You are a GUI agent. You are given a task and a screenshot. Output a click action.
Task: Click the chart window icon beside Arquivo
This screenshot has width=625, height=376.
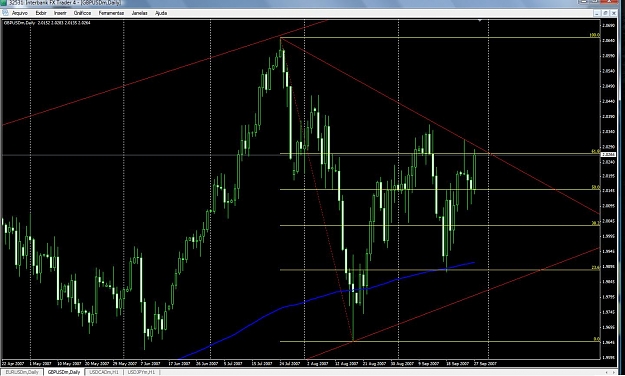coord(5,13)
